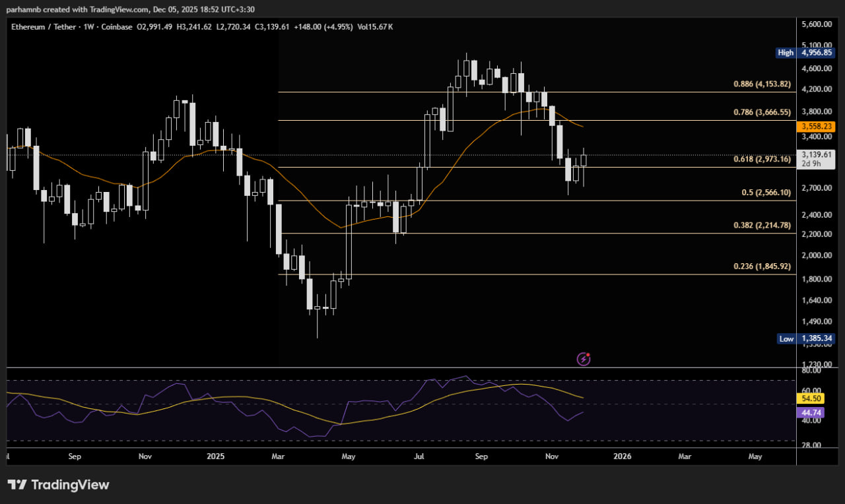845x504 pixels.
Task: Click the 2025 label on the time axis
Action: [215, 456]
